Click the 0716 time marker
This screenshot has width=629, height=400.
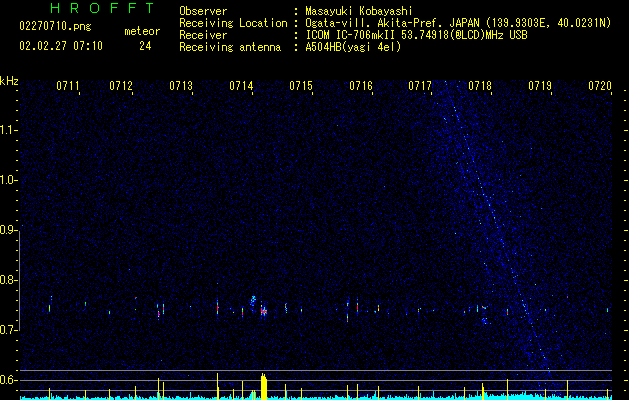point(361,85)
